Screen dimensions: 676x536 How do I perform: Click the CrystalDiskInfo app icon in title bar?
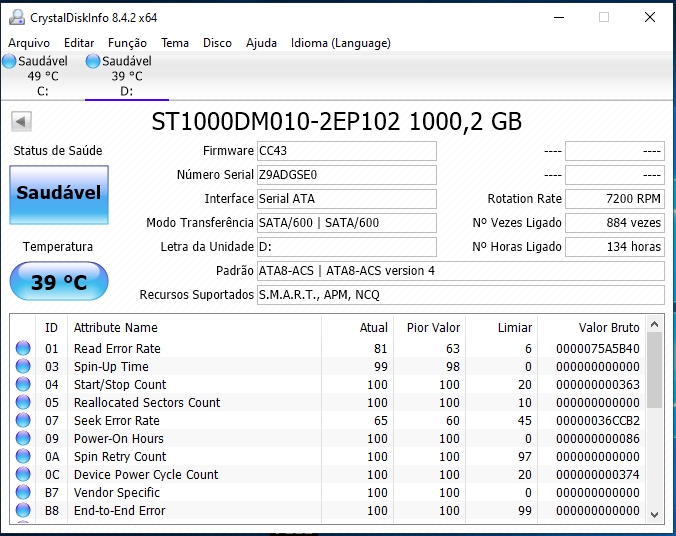(x=17, y=18)
